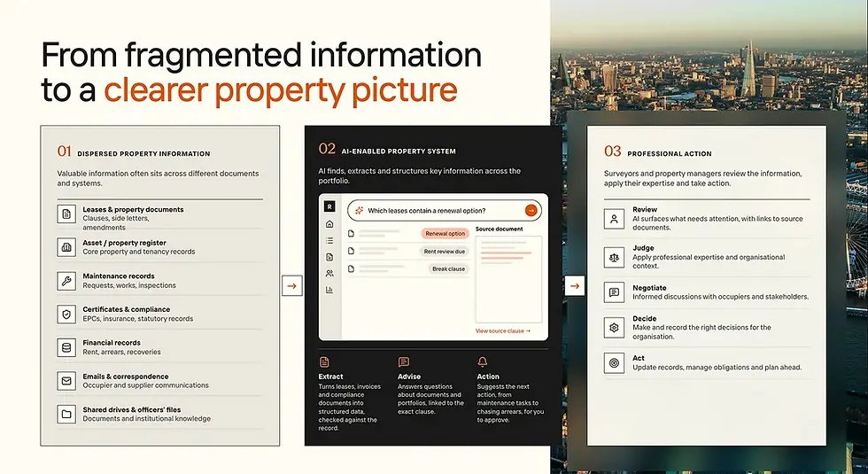Click the Advise chat bubble icon
The height and width of the screenshot is (474, 868).
[404, 362]
